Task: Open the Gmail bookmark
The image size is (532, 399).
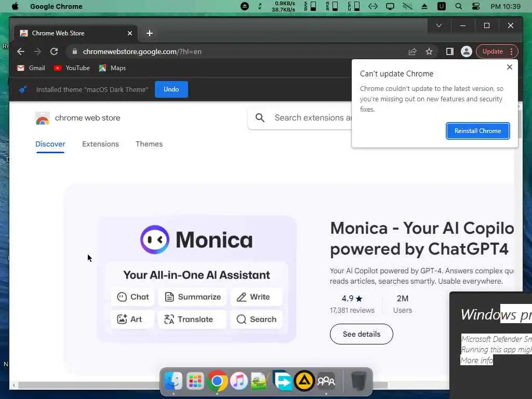Action: (x=31, y=68)
